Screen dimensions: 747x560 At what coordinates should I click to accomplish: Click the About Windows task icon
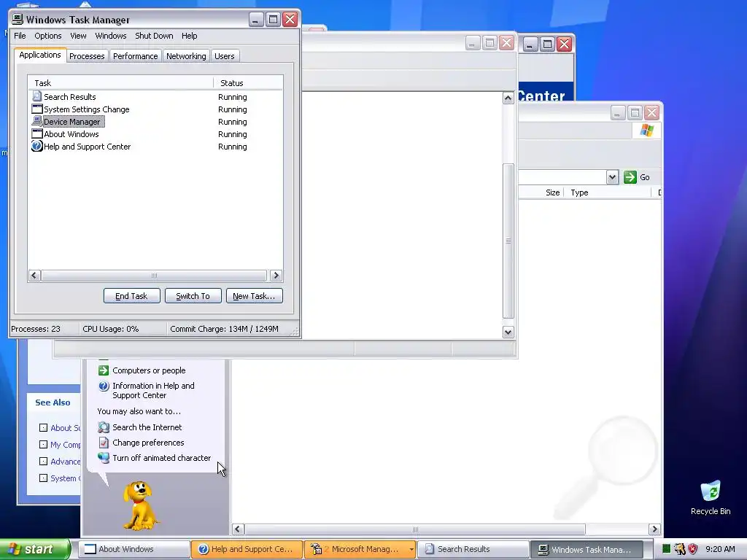[x=37, y=133]
